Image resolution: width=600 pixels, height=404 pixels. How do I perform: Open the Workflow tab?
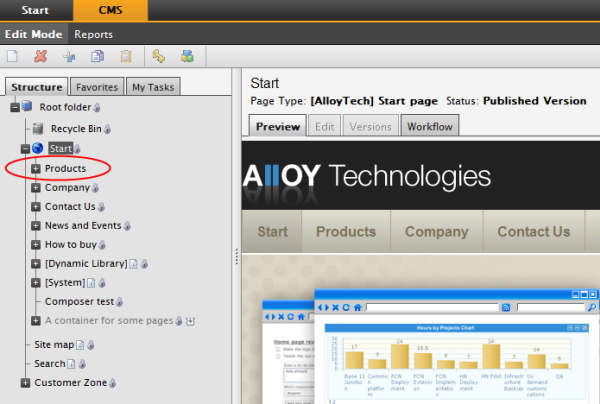tap(429, 126)
